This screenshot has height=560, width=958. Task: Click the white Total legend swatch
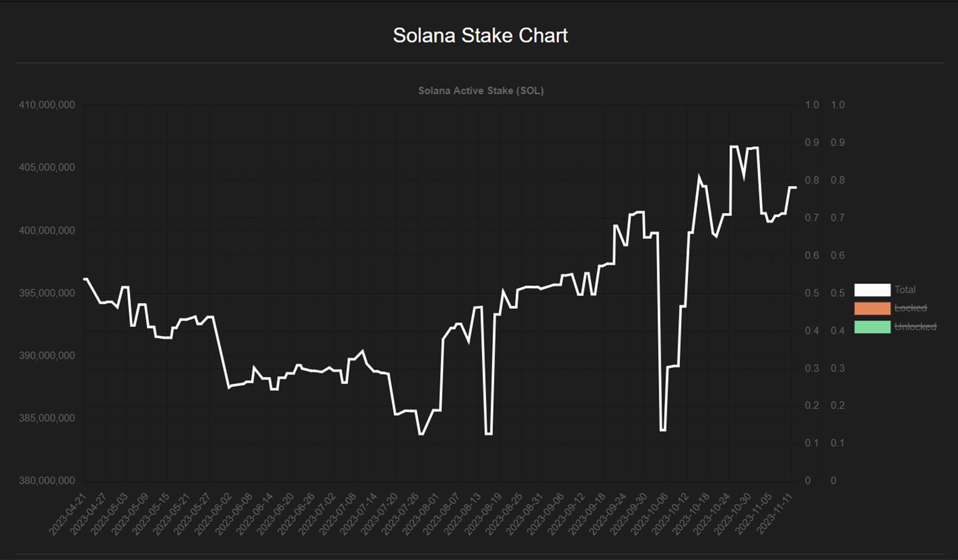872,290
